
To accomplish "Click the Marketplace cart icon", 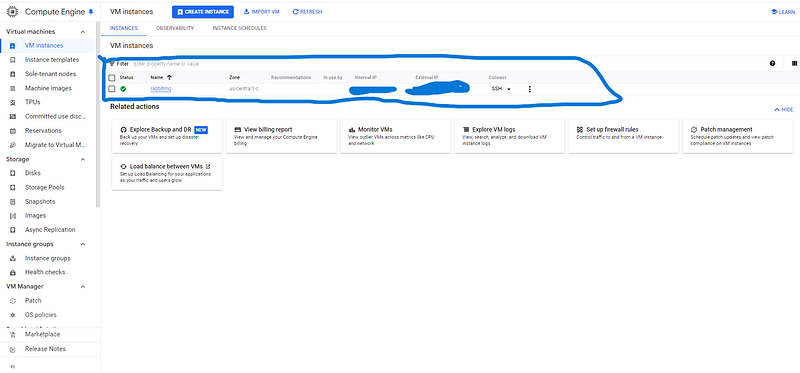I will (x=13, y=334).
